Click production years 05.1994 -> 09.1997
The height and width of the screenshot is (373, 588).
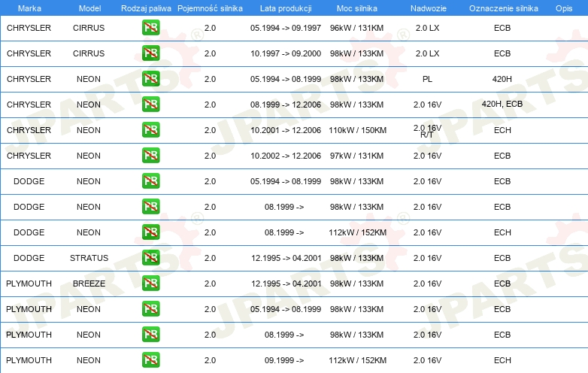click(286, 28)
